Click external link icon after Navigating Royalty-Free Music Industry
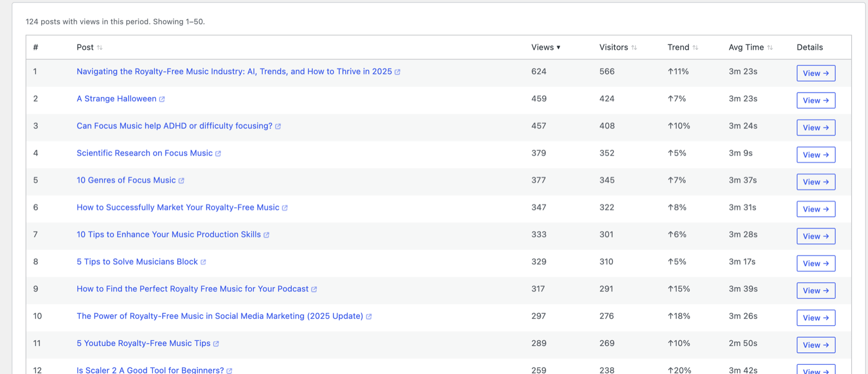Screen dimensions: 868x374 click(397, 72)
